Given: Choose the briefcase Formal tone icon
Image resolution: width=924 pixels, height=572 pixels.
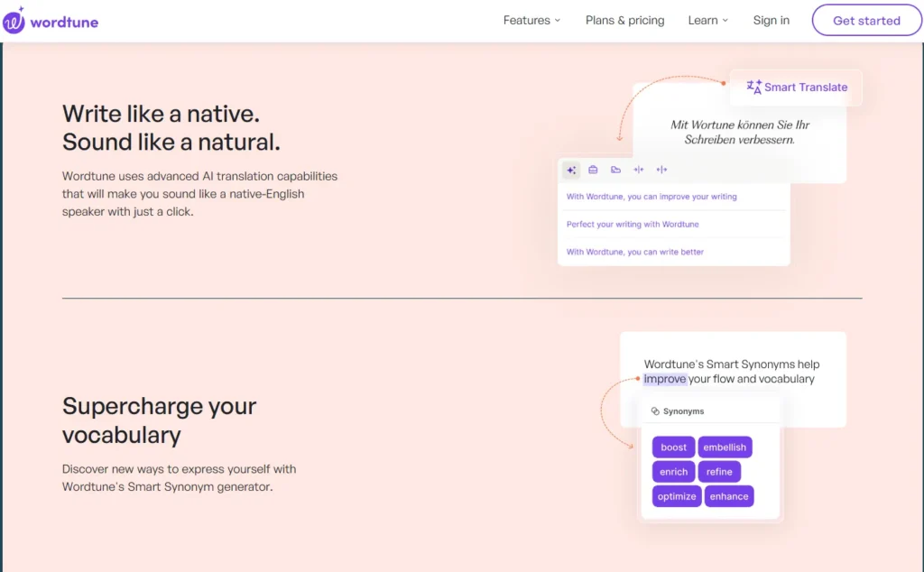Looking at the screenshot, I should [593, 170].
